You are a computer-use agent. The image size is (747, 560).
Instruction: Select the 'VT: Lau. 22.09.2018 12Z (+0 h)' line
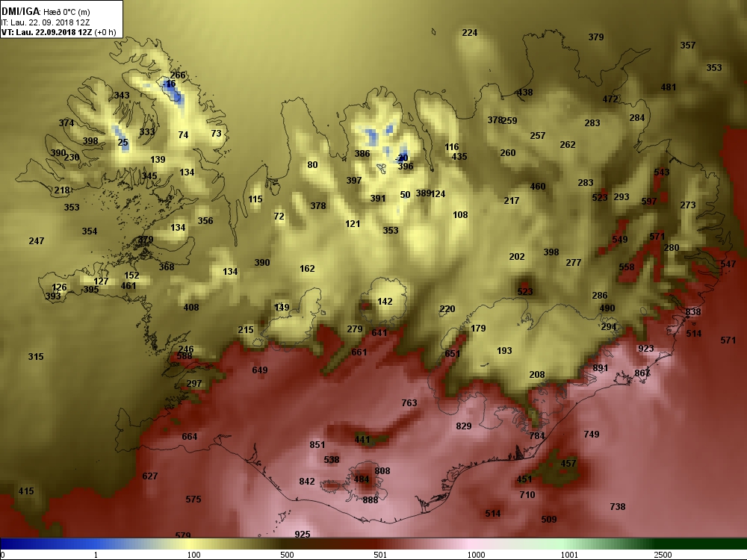pyautogui.click(x=58, y=32)
